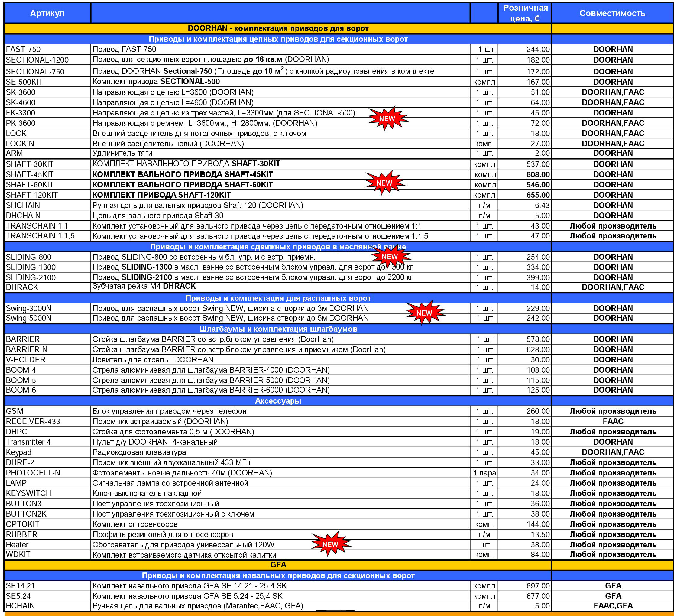Viewport: 674px width, 616px height.
Task: Click the Аксессуары subheader
Action: pyautogui.click(x=278, y=401)
